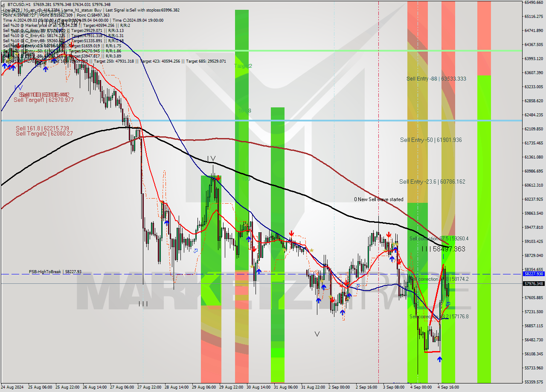Click the 55359.575 price axis label

(x=534, y=382)
